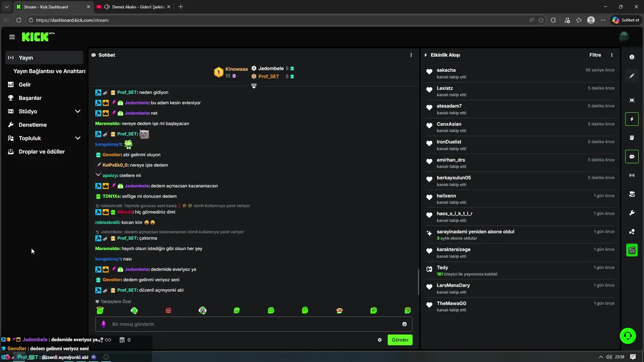Screen dimensions: 644x362
Task: Open the browser three-dot settings menu
Action: point(603,20)
